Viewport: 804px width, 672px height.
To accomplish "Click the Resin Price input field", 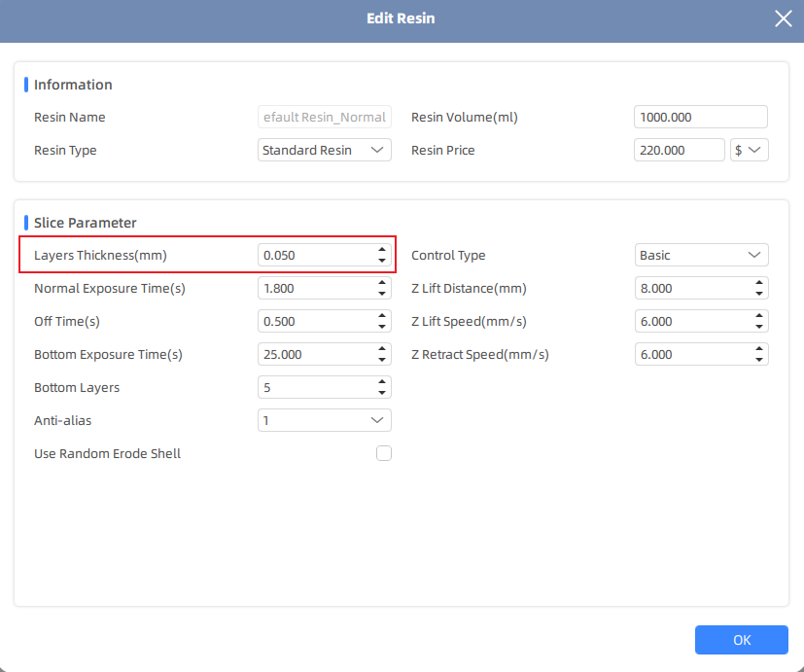I will coord(679,150).
